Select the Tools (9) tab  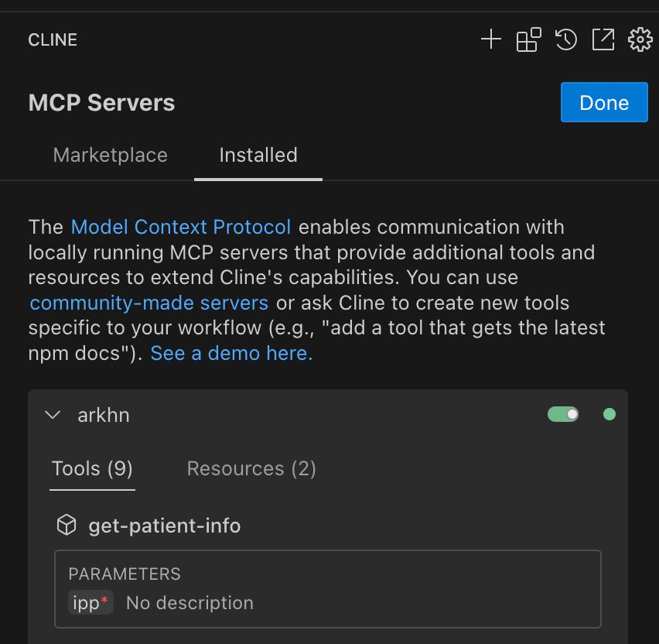point(92,468)
